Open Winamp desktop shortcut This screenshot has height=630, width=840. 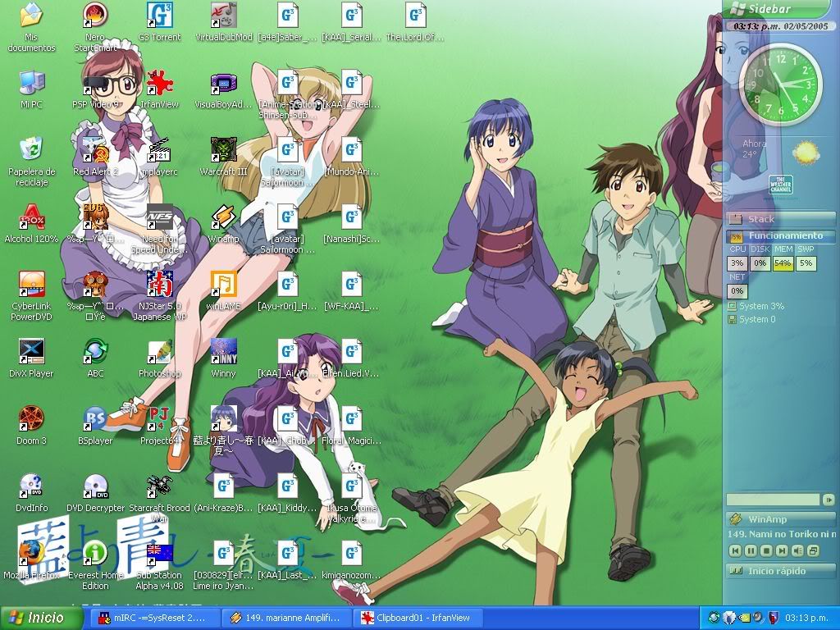tap(223, 218)
